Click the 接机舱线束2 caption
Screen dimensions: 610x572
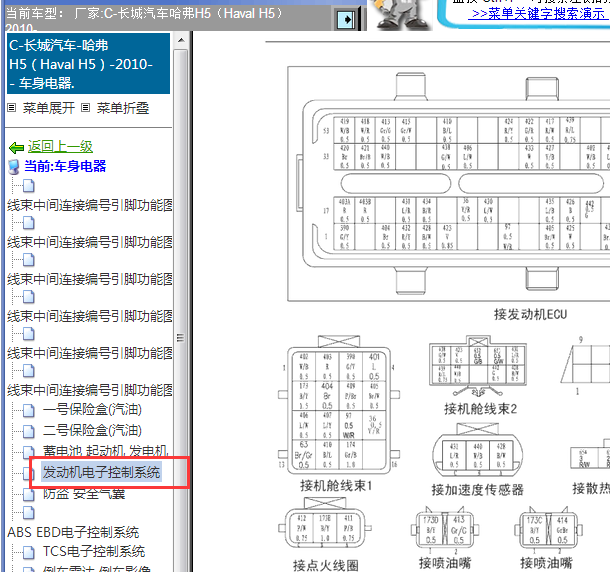pos(480,409)
